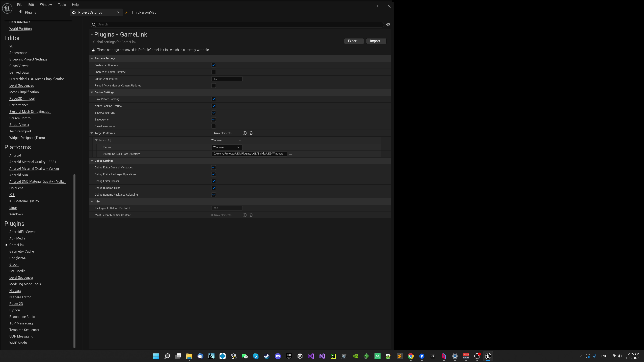The height and width of the screenshot is (362, 644).
Task: Open Skype from the taskbar
Action: tap(255, 356)
